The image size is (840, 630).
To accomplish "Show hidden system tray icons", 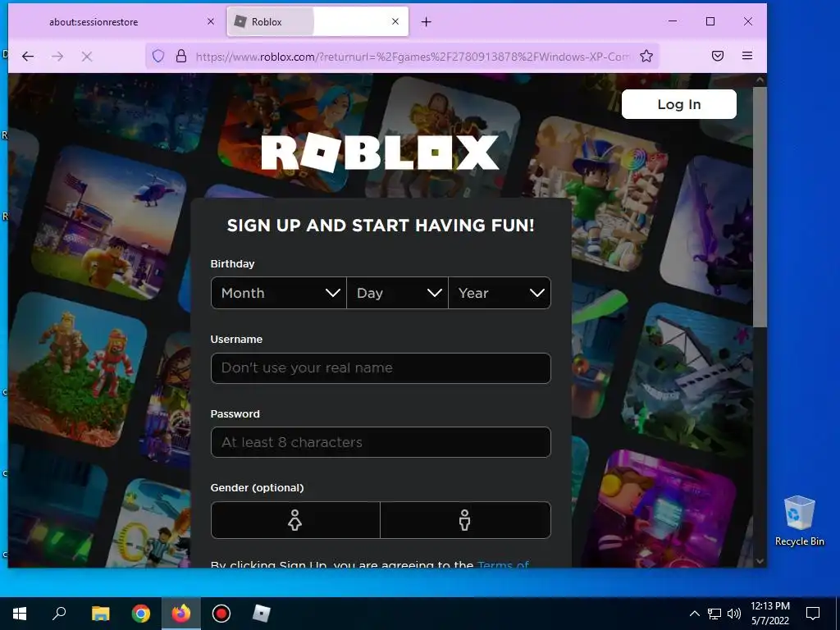I will (x=694, y=614).
